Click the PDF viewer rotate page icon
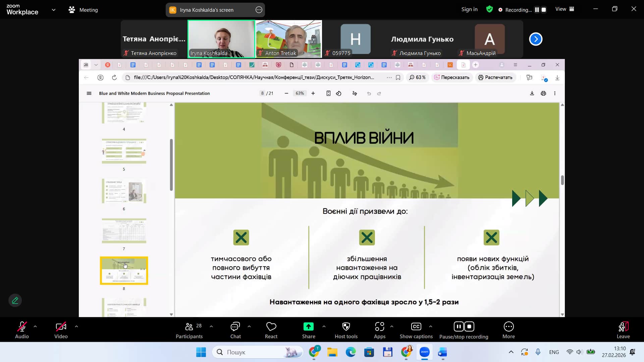 pyautogui.click(x=339, y=94)
